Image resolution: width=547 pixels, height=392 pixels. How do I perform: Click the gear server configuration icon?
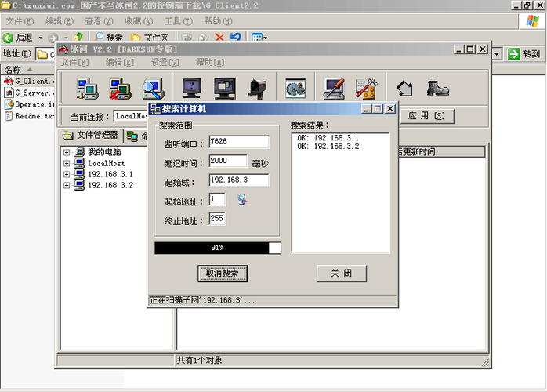(295, 89)
